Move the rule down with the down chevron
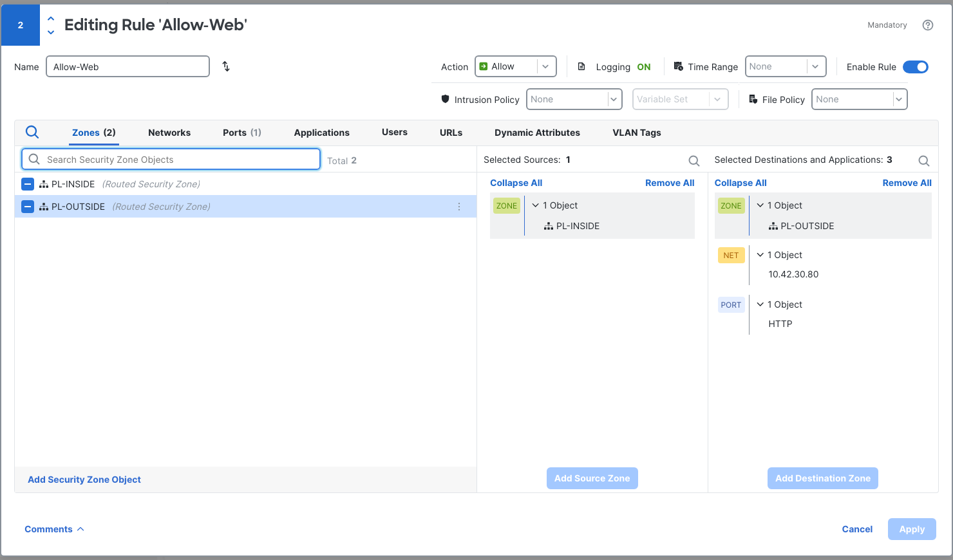The image size is (953, 560). tap(51, 32)
